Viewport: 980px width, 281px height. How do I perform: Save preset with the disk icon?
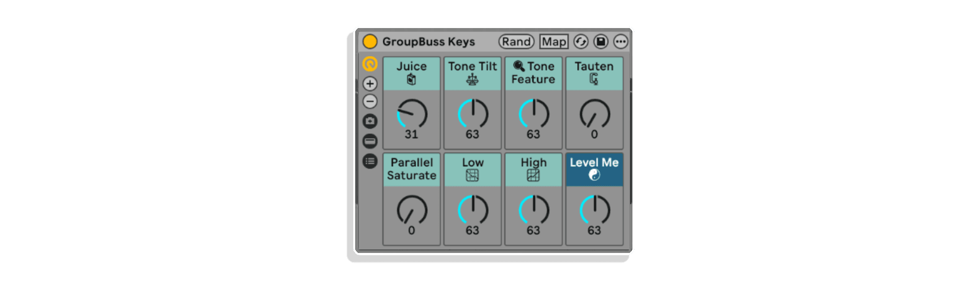[x=601, y=41]
